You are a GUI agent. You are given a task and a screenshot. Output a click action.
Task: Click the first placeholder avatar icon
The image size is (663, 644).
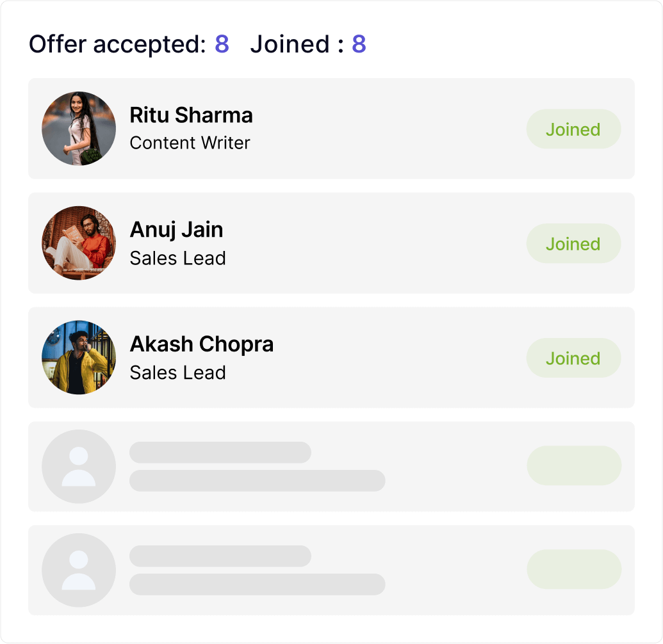coord(79,467)
